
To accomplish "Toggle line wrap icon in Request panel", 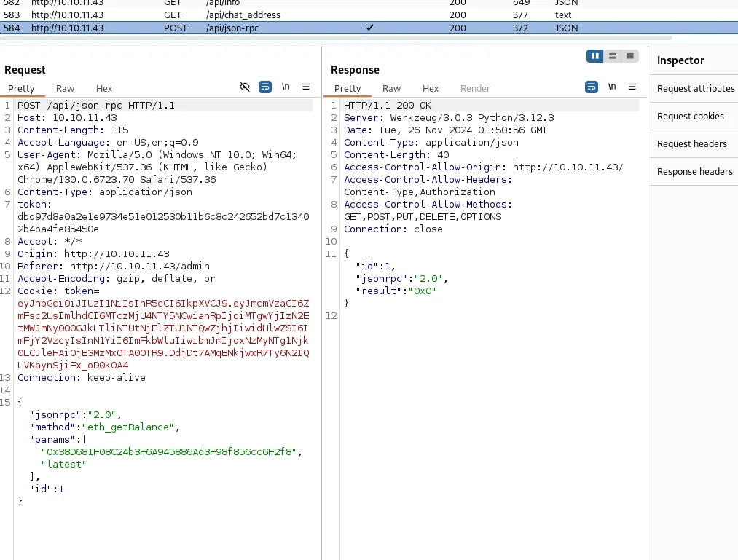I will click(265, 87).
